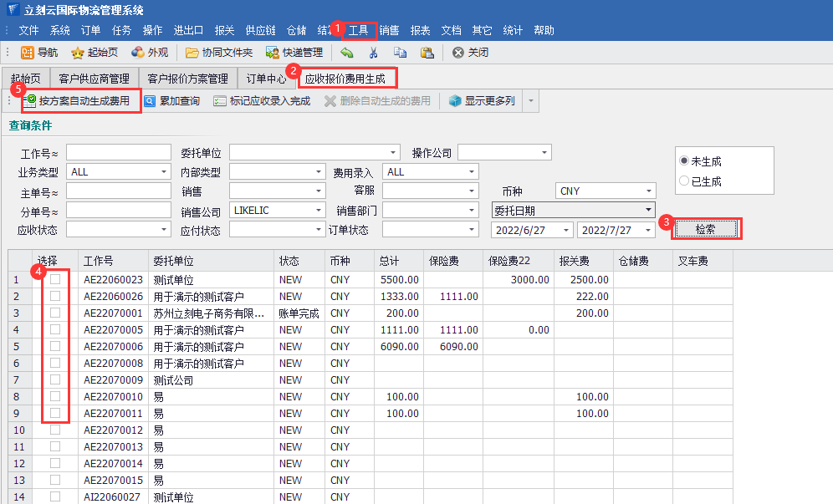
Task: Click the paste clipboard icon
Action: tap(427, 53)
